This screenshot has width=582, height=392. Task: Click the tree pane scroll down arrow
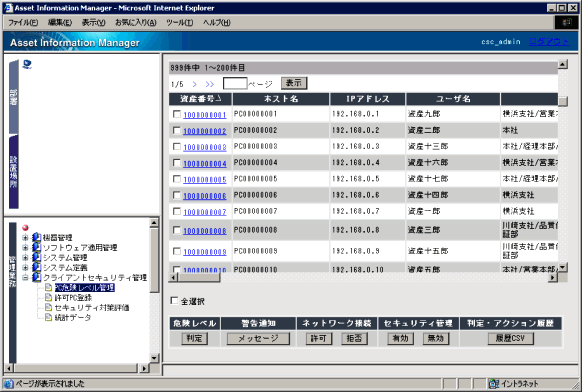coord(154,358)
